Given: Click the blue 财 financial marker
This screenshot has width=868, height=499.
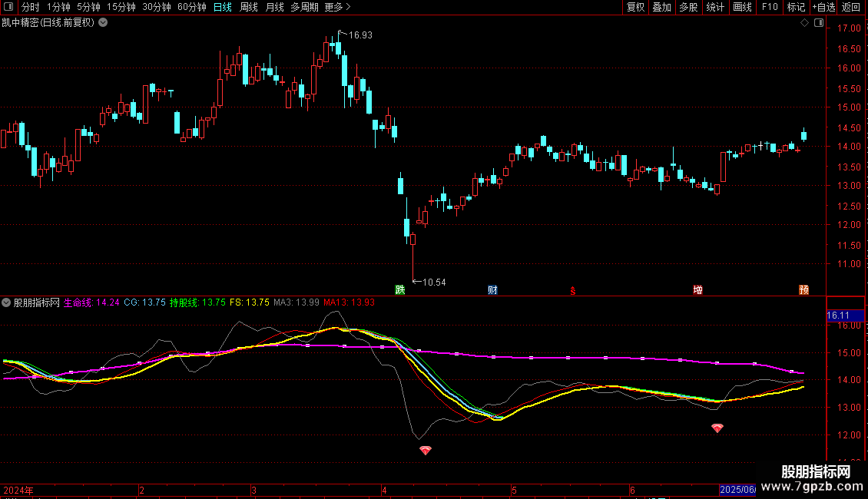Looking at the screenshot, I should [x=492, y=290].
